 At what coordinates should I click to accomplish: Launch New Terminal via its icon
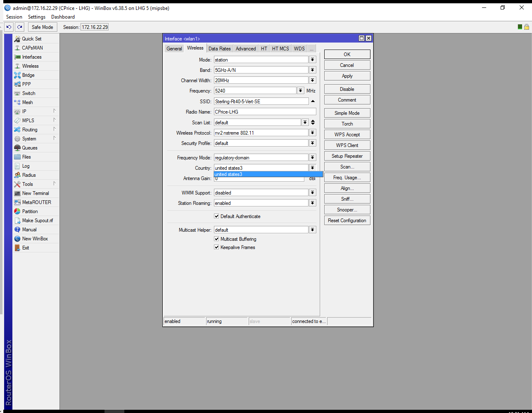pyautogui.click(x=17, y=193)
